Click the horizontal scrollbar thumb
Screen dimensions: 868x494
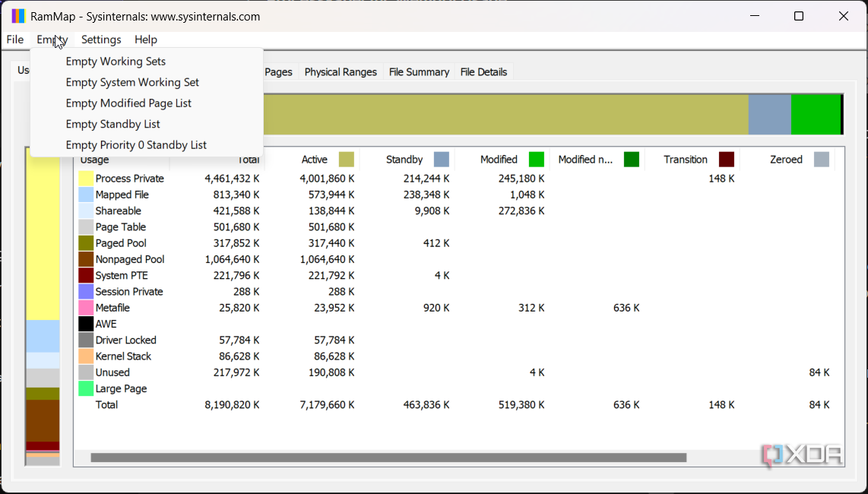[x=388, y=458]
